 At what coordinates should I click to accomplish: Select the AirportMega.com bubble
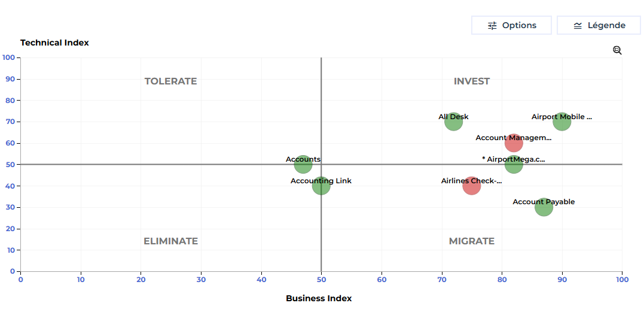[514, 165]
